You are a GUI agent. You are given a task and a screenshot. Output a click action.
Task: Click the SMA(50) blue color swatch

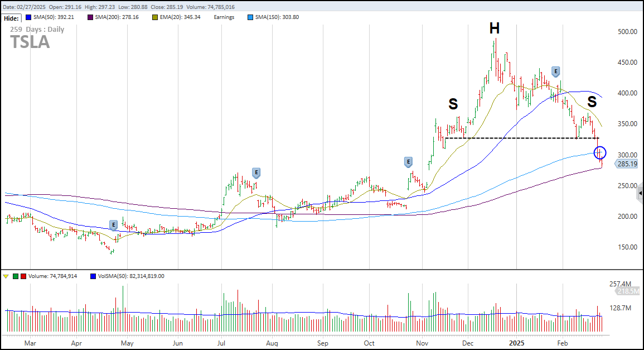(28, 17)
